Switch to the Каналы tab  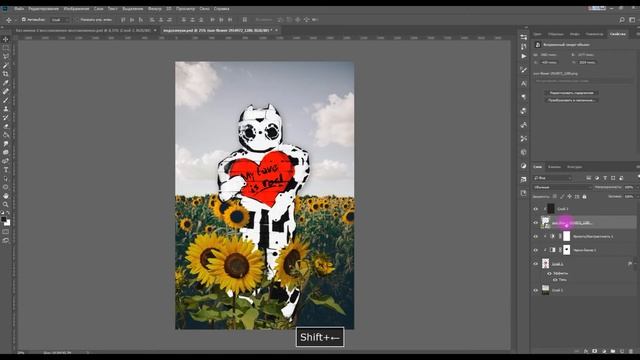point(554,167)
